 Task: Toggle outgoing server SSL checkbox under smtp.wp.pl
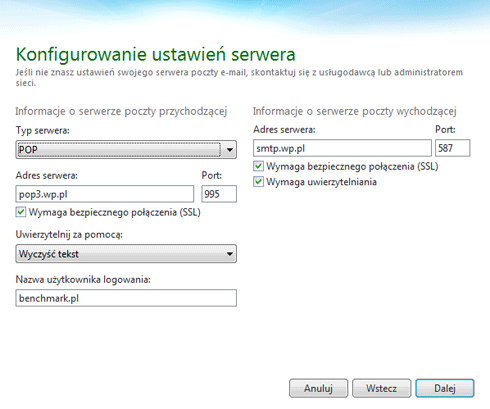[258, 166]
